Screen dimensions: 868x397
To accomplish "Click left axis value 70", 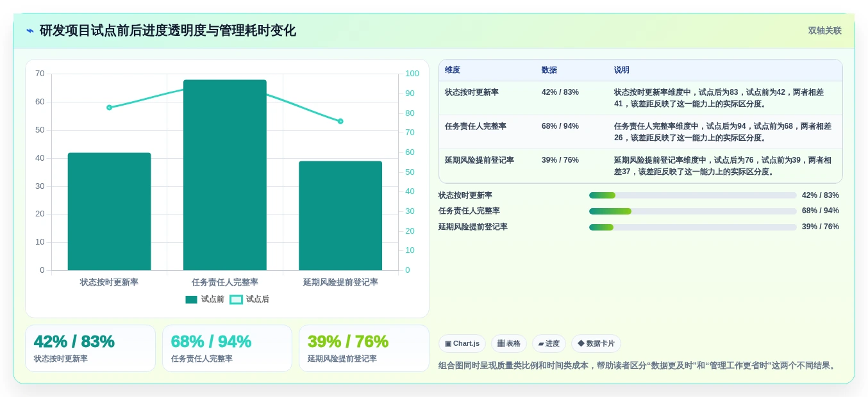I will tap(40, 74).
